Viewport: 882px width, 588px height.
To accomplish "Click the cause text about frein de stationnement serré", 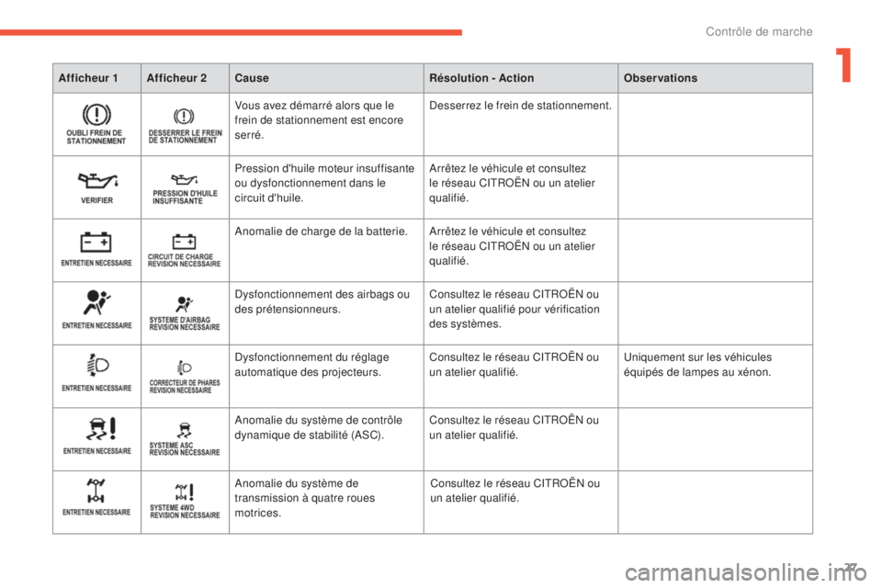I will tap(319, 120).
